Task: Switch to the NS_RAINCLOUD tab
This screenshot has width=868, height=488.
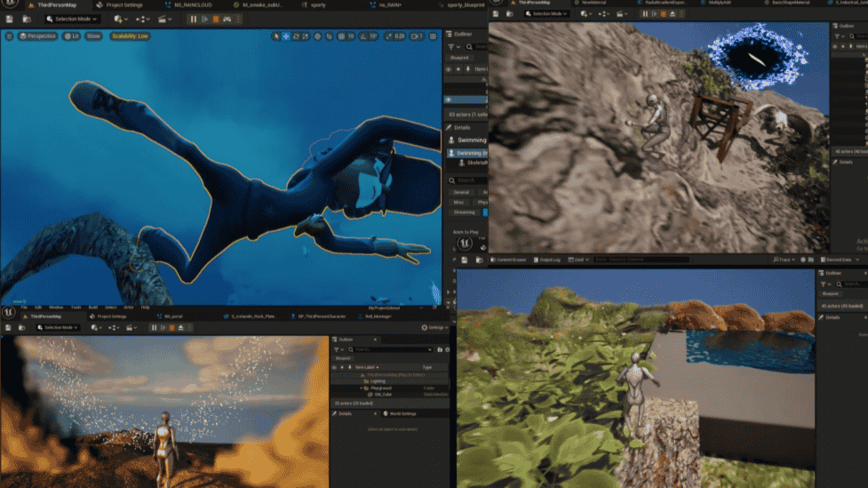Action: pyautogui.click(x=188, y=5)
